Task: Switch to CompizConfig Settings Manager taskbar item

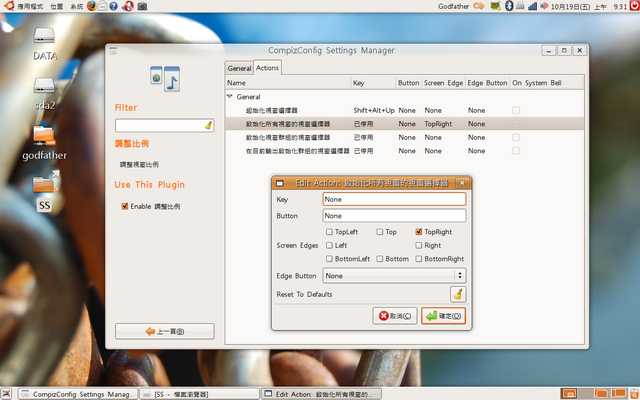Action: [78, 394]
